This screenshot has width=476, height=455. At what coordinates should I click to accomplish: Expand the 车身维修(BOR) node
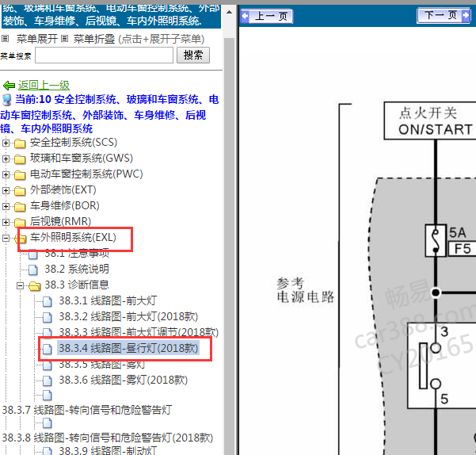point(6,206)
